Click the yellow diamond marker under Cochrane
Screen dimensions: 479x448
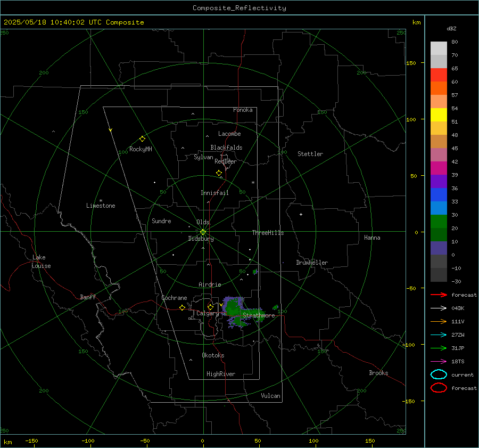click(183, 308)
